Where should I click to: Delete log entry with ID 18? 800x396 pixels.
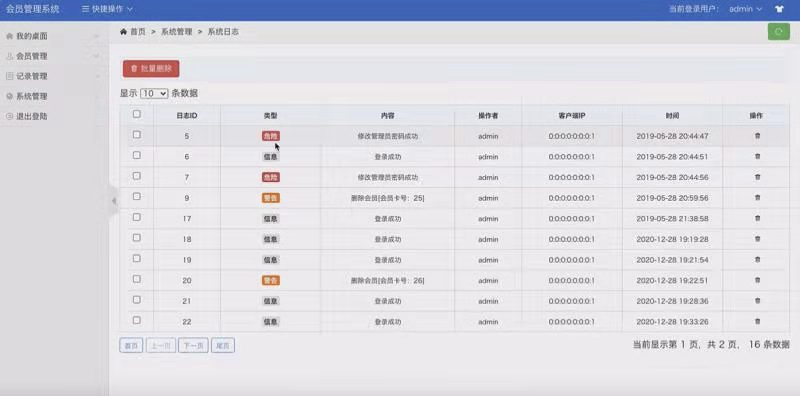pyautogui.click(x=757, y=239)
